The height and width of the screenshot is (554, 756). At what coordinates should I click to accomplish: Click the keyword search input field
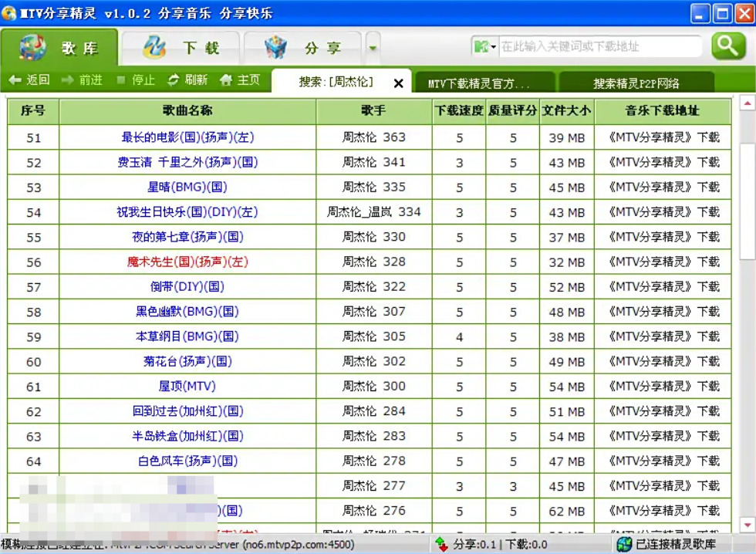[x=598, y=47]
